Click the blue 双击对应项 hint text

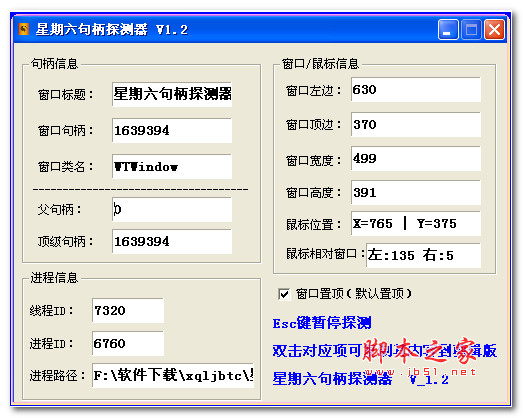385,351
